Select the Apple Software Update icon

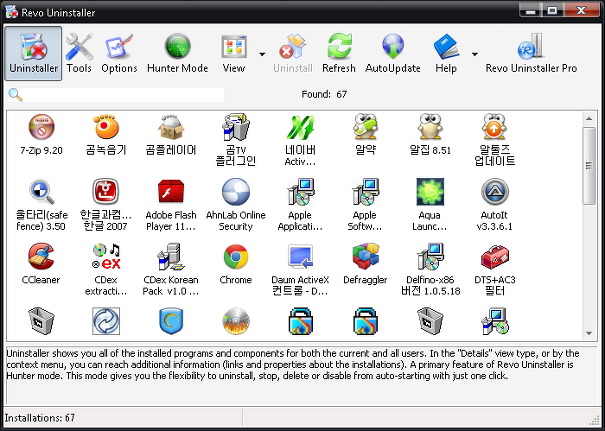pos(365,191)
